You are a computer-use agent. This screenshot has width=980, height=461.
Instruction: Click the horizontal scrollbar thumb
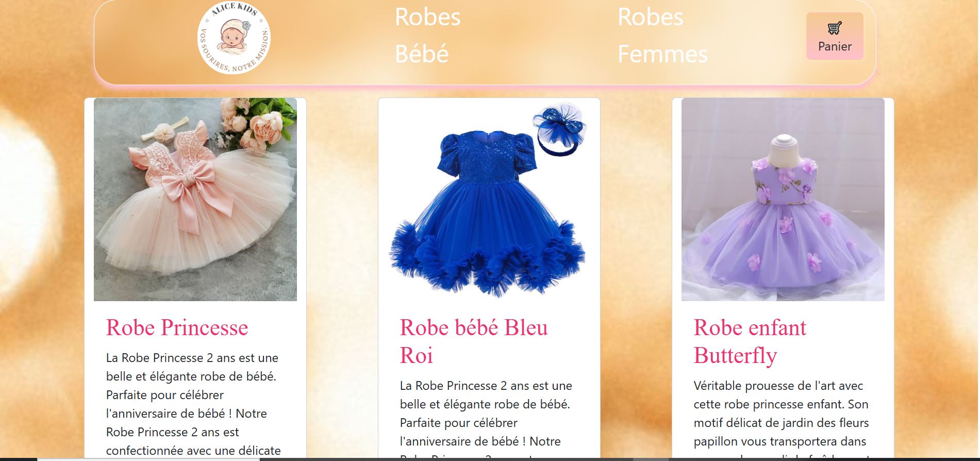[148, 459]
